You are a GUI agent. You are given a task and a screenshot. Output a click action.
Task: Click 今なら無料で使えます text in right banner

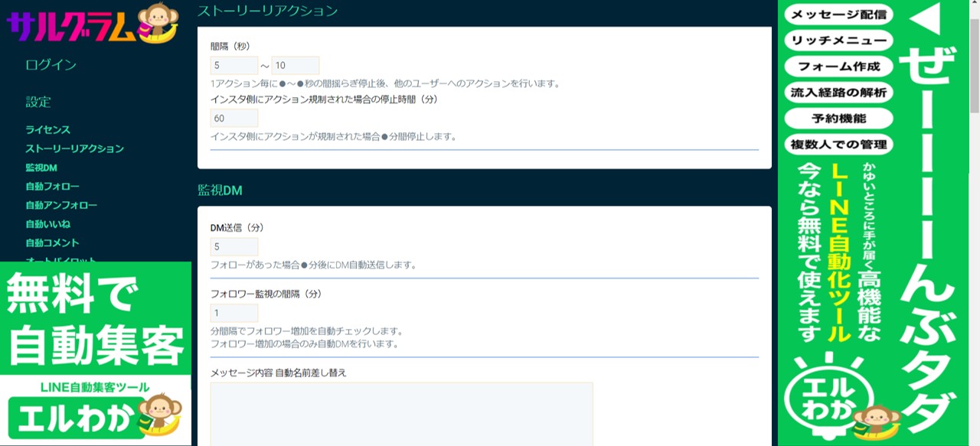[810, 252]
